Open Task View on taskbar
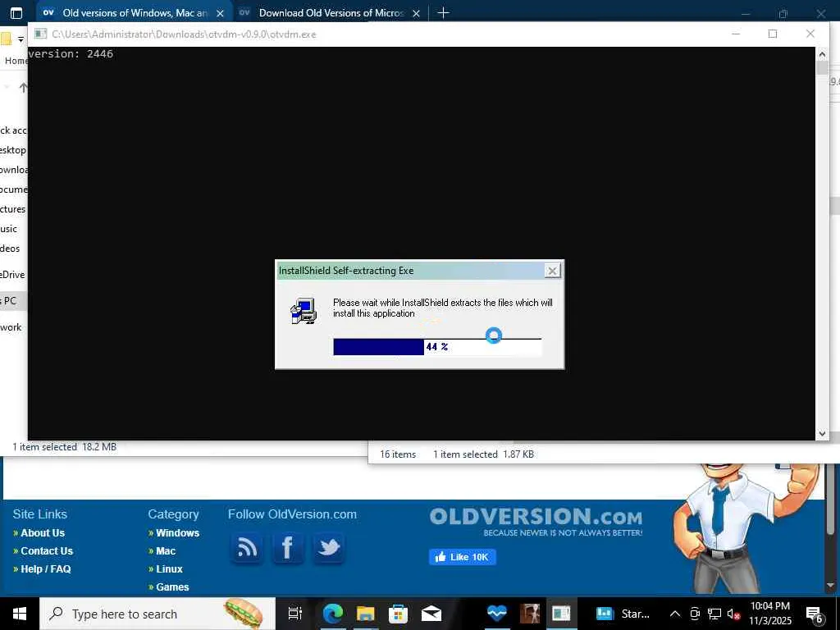Viewport: 840px width, 630px height. [x=294, y=614]
